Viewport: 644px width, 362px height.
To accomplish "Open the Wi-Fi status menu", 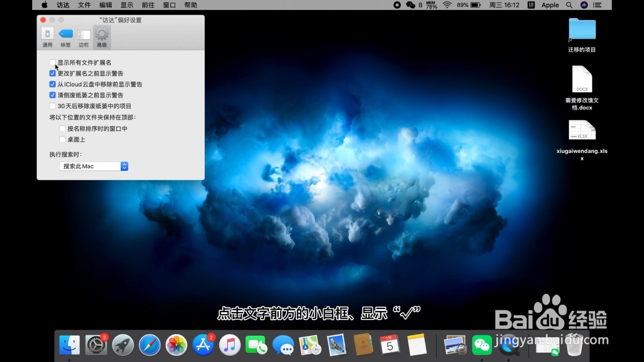I will click(447, 5).
